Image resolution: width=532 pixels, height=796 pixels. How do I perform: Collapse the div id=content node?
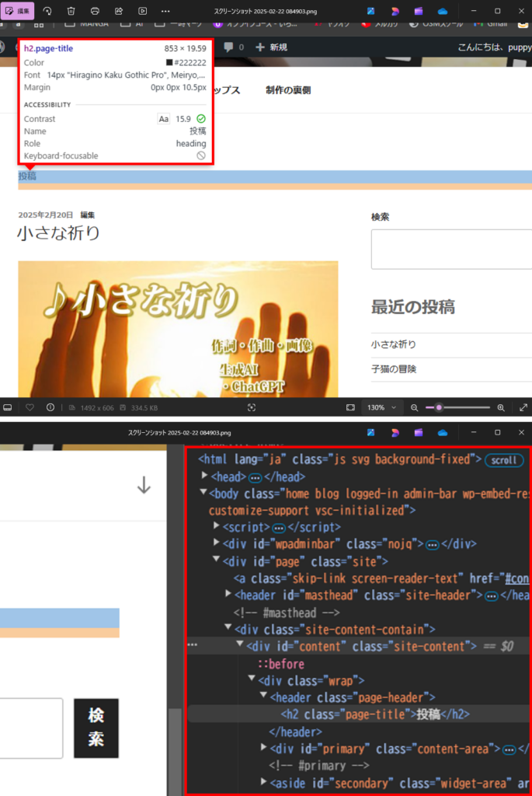click(x=240, y=644)
